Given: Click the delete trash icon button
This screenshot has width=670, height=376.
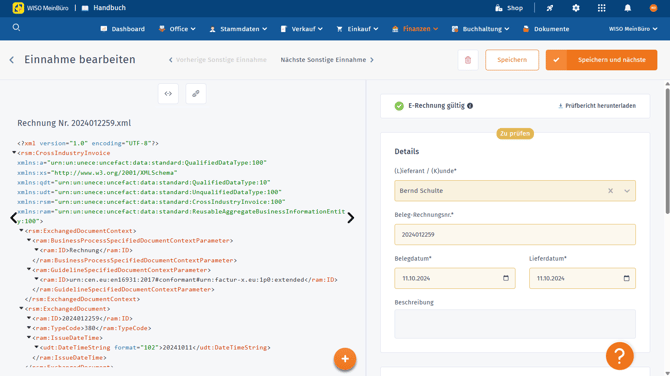Looking at the screenshot, I should [x=468, y=60].
